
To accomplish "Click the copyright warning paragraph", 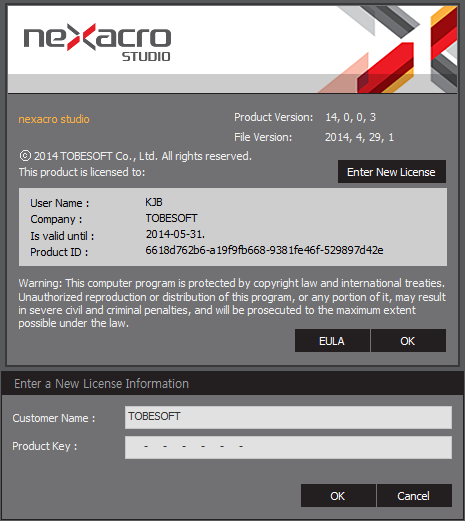I will pyautogui.click(x=232, y=303).
